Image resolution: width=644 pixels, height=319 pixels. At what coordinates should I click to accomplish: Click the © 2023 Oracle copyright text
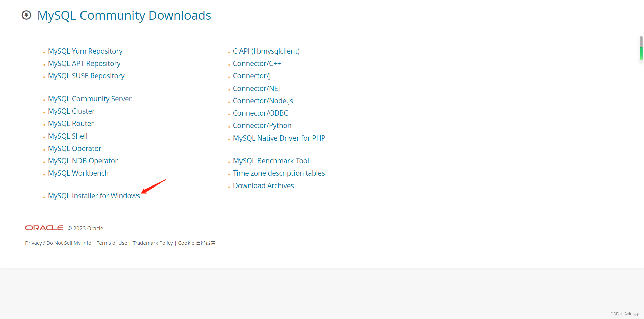pyautogui.click(x=85, y=228)
